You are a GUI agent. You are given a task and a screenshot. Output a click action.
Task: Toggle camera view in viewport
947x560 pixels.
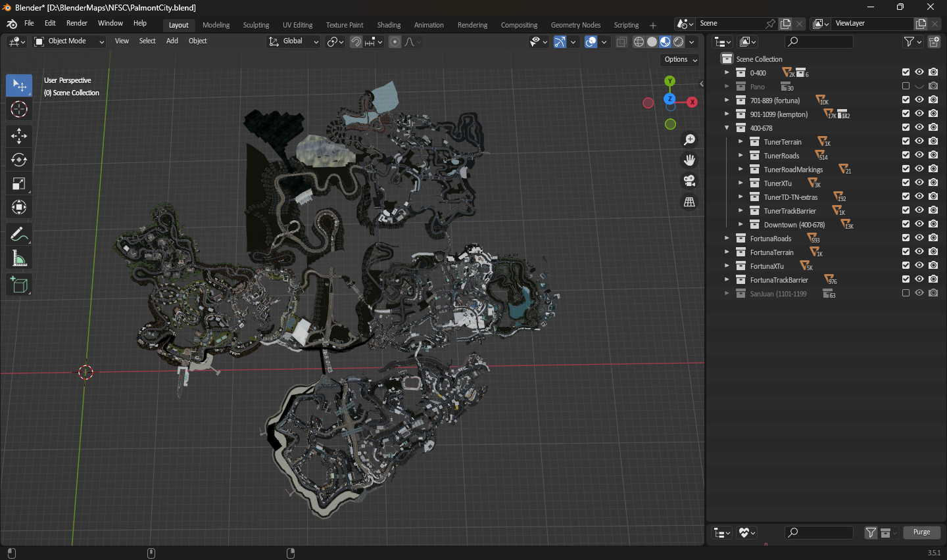click(689, 181)
